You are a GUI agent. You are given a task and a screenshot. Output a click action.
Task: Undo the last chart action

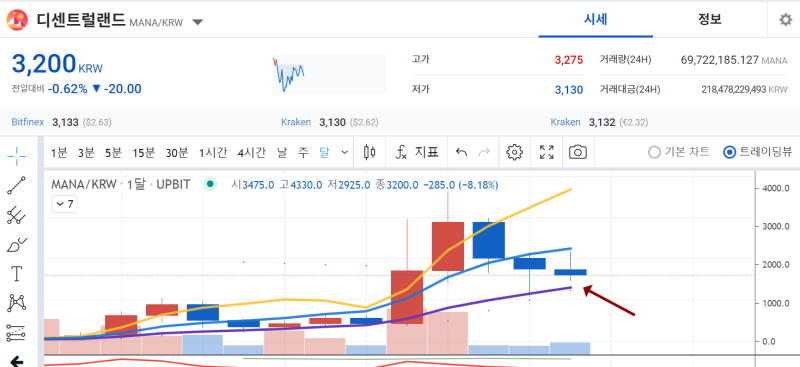click(461, 152)
